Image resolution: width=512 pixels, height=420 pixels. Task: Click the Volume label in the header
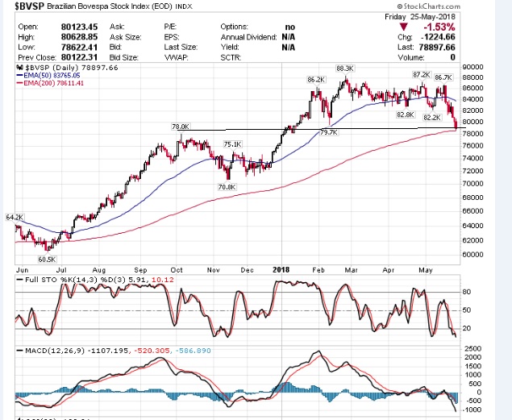(411, 58)
